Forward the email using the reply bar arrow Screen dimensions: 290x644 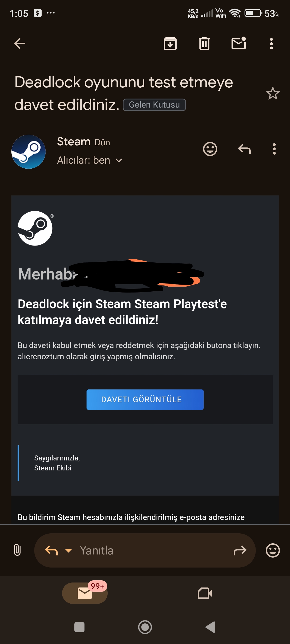click(x=240, y=550)
